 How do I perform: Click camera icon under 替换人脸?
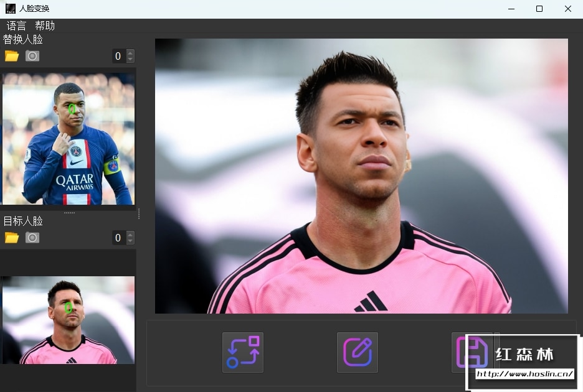click(32, 56)
